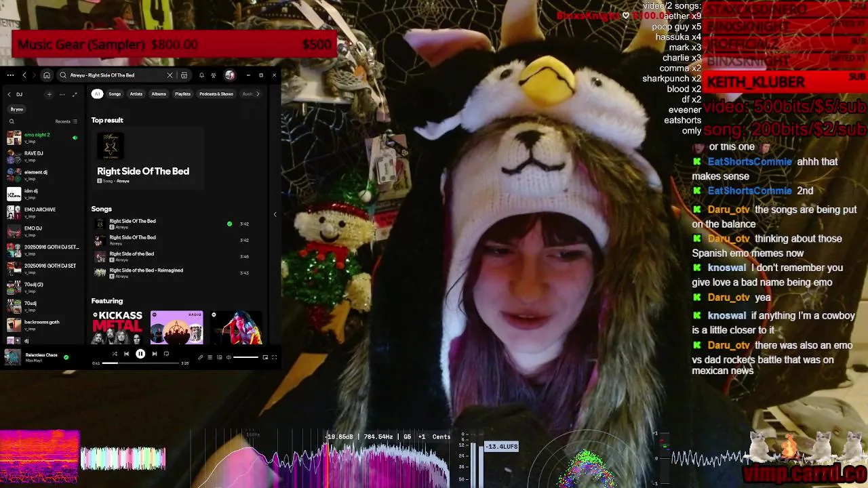Select the Songs filter chip
Screen dimensions: 868x488
coord(115,94)
